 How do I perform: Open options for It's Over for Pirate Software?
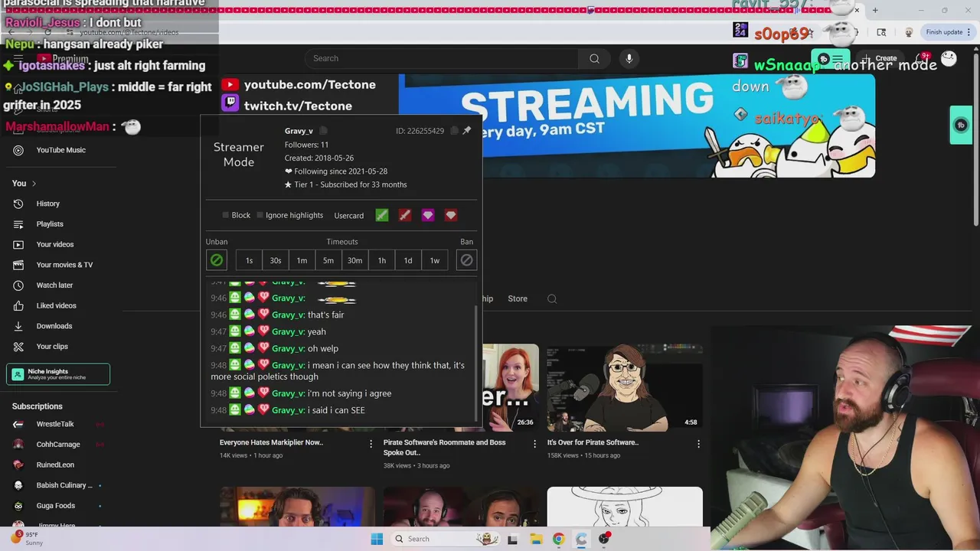[698, 444]
